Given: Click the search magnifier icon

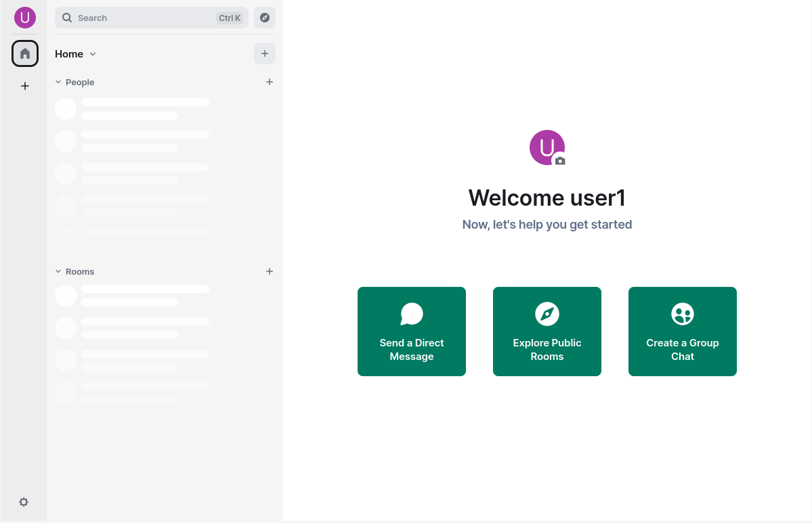Looking at the screenshot, I should 67,18.
